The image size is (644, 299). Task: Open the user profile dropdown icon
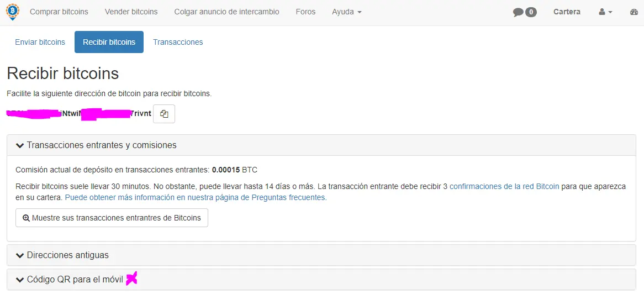tap(605, 12)
